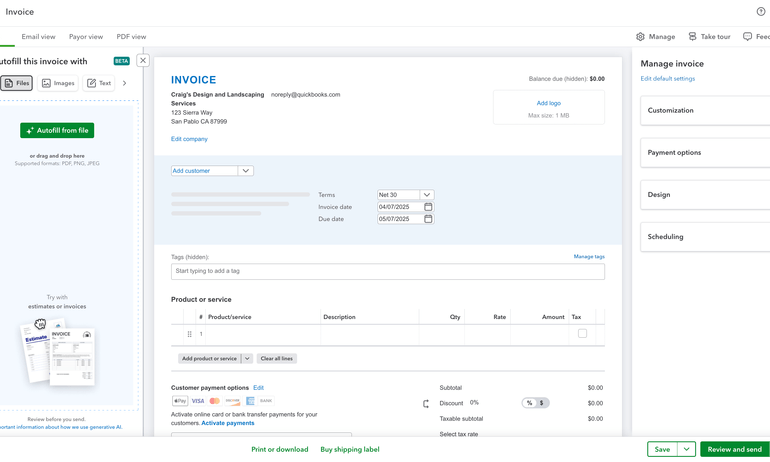Screen dimensions: 770x462
Task: Check the Tax checkbox on line 1
Action: tap(582, 334)
